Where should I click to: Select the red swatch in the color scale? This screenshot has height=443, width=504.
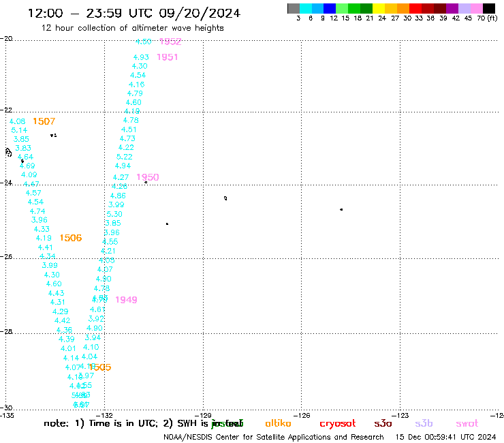[x=415, y=8]
